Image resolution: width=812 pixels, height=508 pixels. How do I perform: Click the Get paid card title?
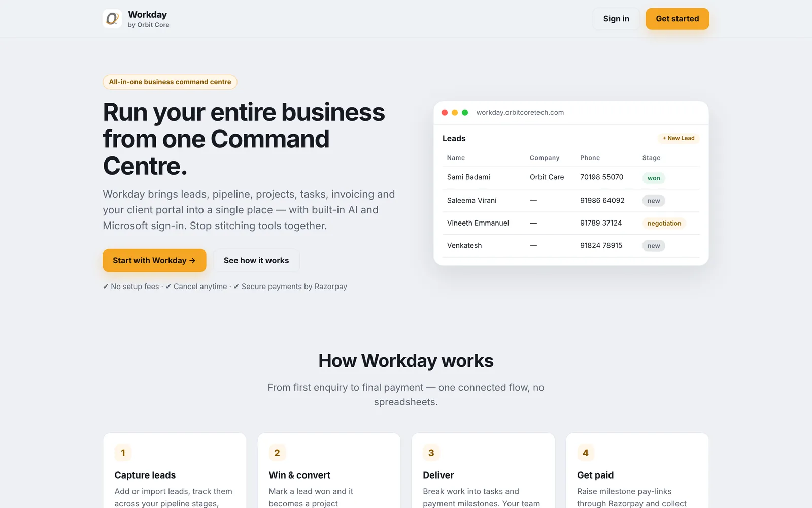(x=595, y=475)
